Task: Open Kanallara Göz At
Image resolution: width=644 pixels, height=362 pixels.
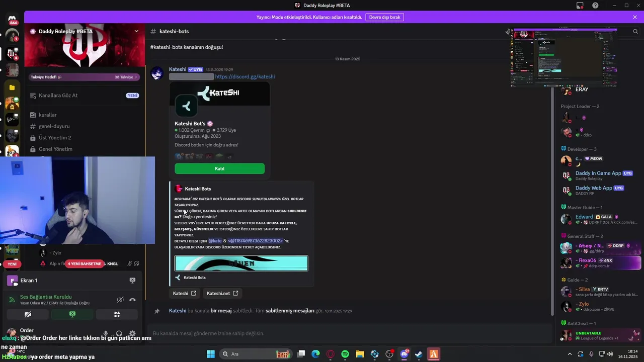Action: coord(85,96)
